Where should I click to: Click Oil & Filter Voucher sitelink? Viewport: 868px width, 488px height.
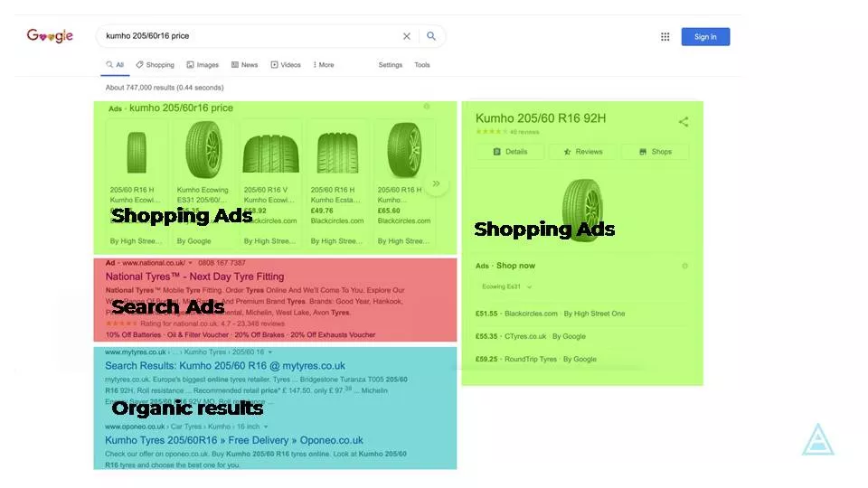pos(198,334)
